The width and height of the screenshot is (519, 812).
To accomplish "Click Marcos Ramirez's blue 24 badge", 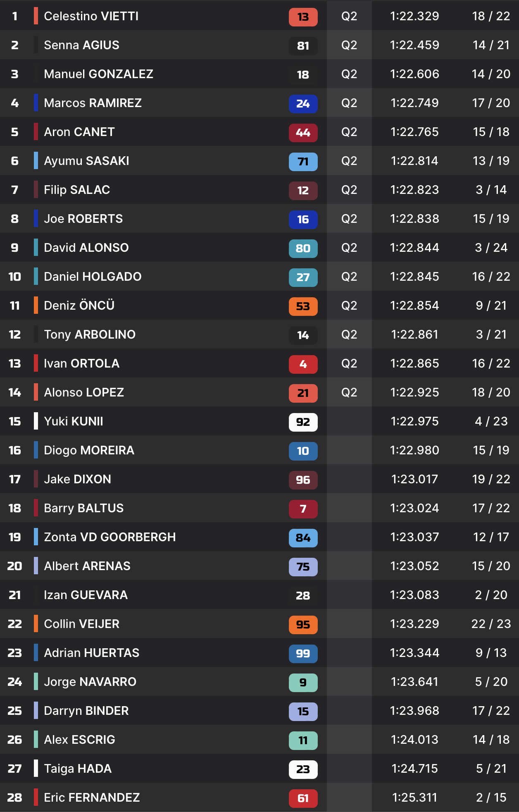I will pyautogui.click(x=303, y=104).
